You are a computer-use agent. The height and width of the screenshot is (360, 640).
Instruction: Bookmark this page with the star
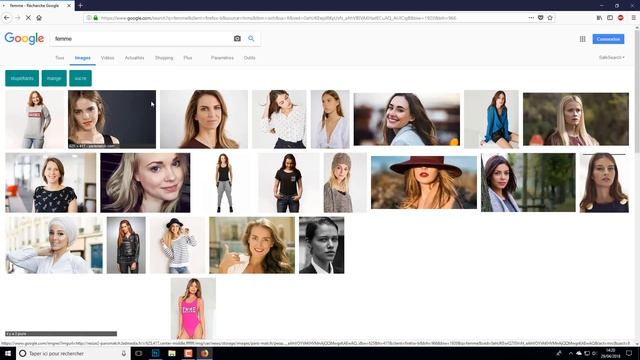(550, 18)
